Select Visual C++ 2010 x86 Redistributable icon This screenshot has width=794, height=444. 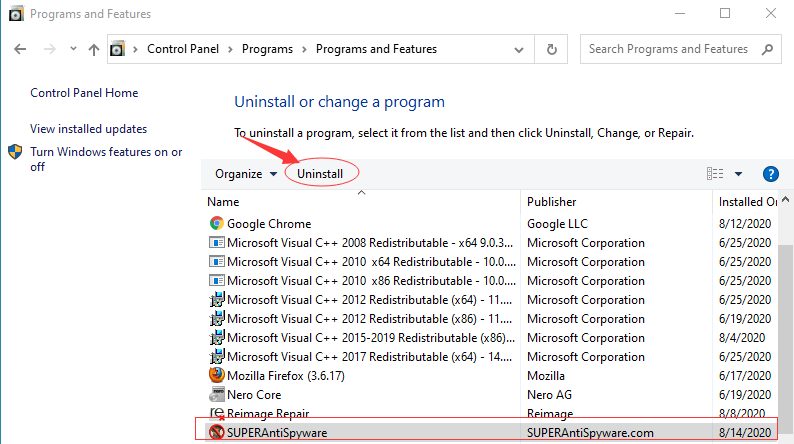[x=217, y=280]
